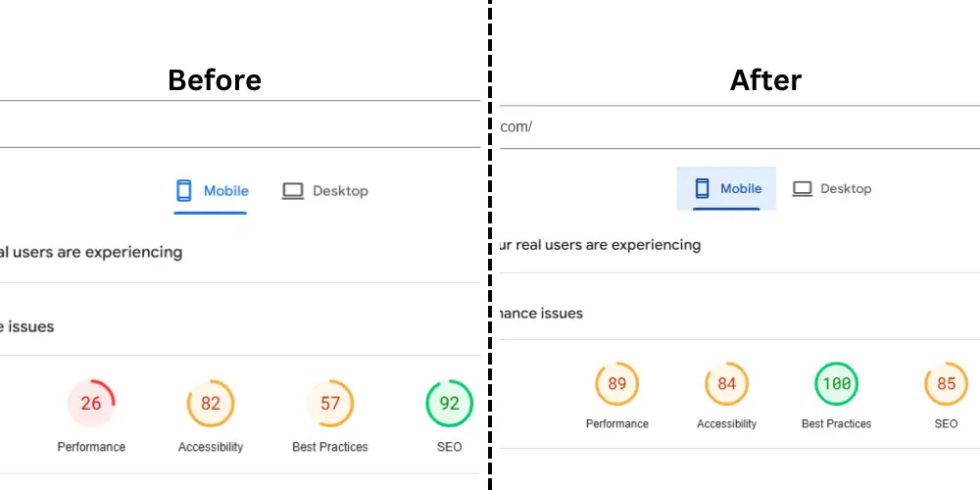Click the Mobile phone icon in After panel
980x490 pixels.
point(703,188)
